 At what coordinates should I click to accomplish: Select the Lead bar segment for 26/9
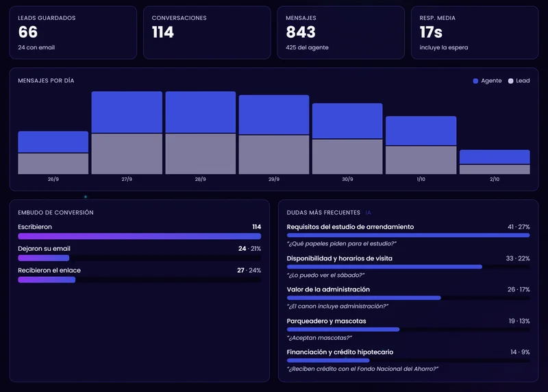coord(53,164)
